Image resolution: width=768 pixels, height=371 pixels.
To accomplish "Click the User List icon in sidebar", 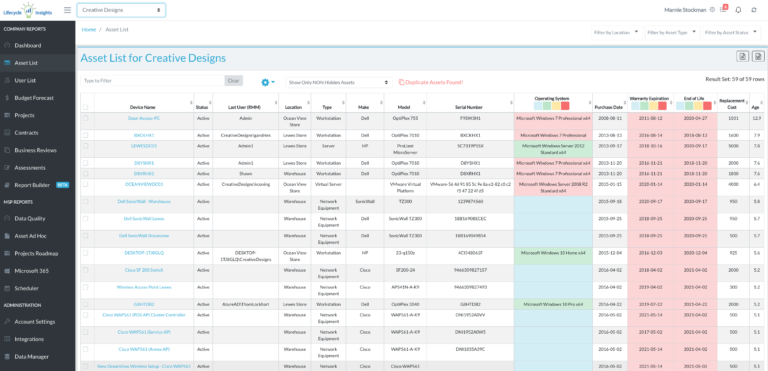I will [7, 80].
